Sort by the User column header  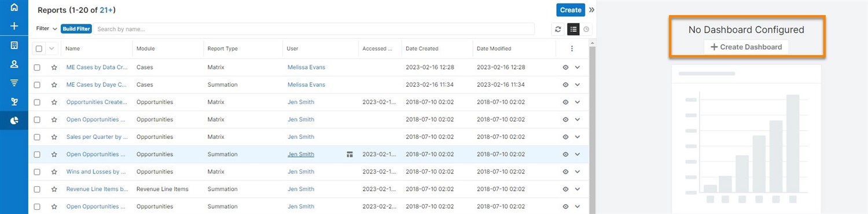coord(292,49)
